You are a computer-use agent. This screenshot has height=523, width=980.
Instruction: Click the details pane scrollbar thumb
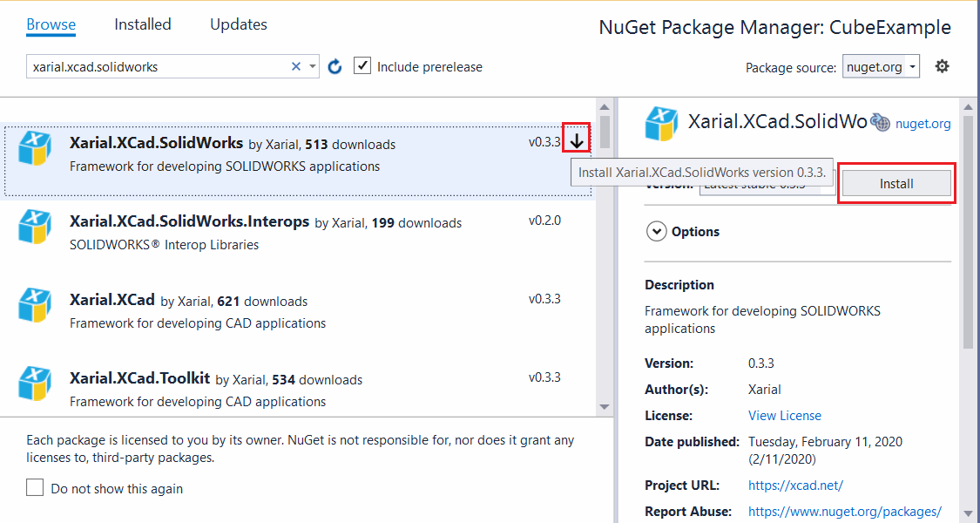click(968, 232)
